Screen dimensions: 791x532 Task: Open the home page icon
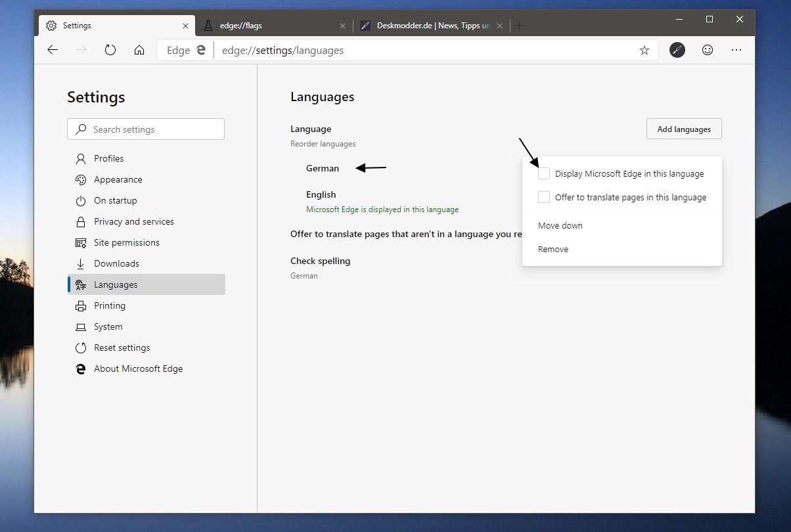(x=139, y=50)
